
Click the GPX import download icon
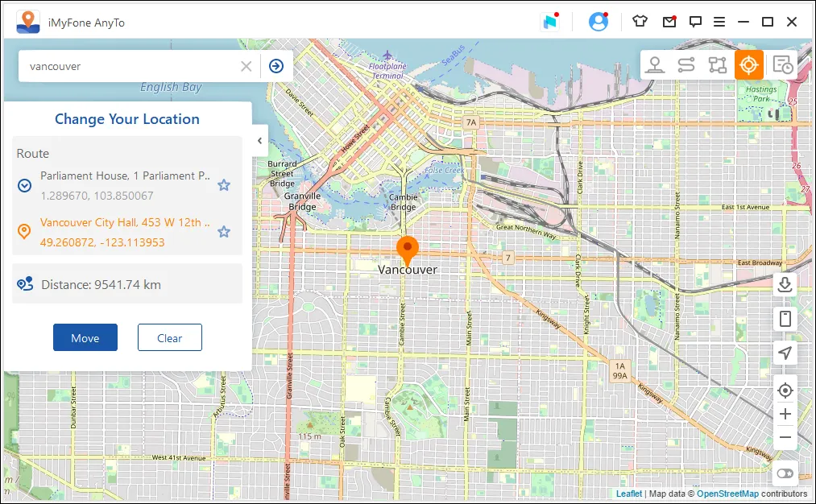click(x=785, y=284)
